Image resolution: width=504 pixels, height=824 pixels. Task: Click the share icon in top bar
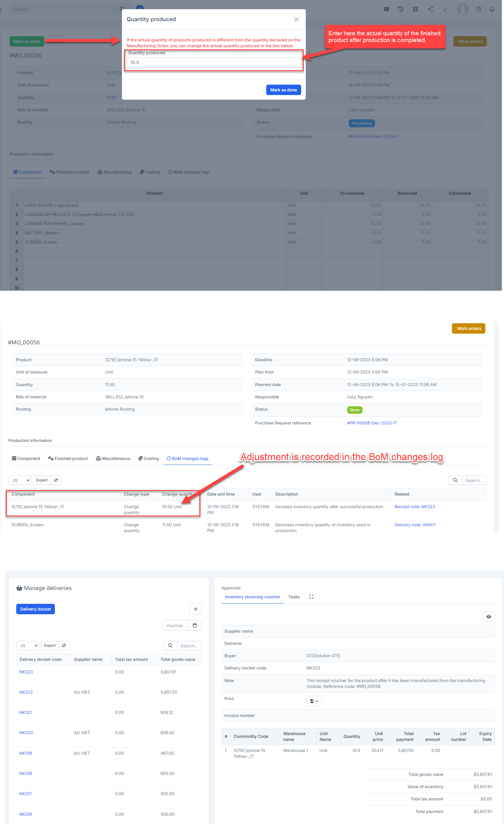pyautogui.click(x=430, y=10)
